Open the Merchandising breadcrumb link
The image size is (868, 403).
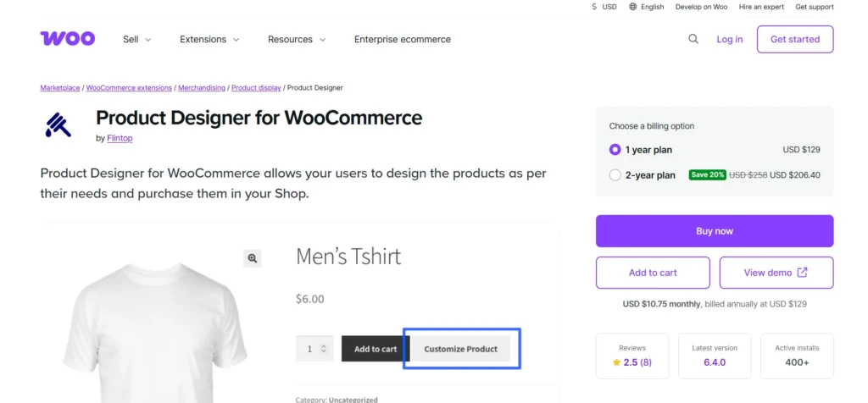tap(202, 88)
